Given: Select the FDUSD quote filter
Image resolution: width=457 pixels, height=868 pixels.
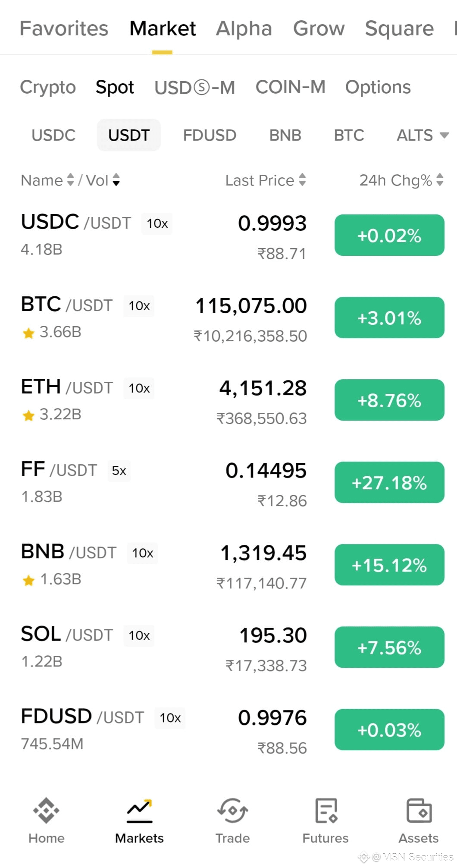Looking at the screenshot, I should [210, 135].
